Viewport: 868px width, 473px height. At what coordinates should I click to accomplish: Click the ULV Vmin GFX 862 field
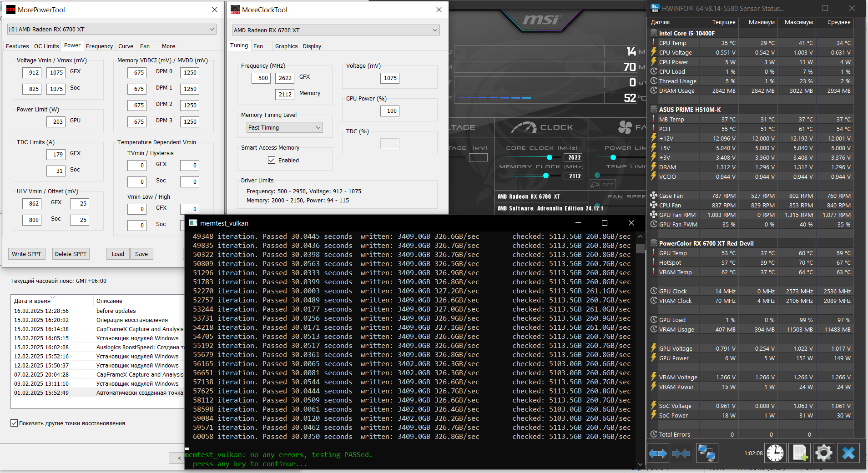coord(32,203)
